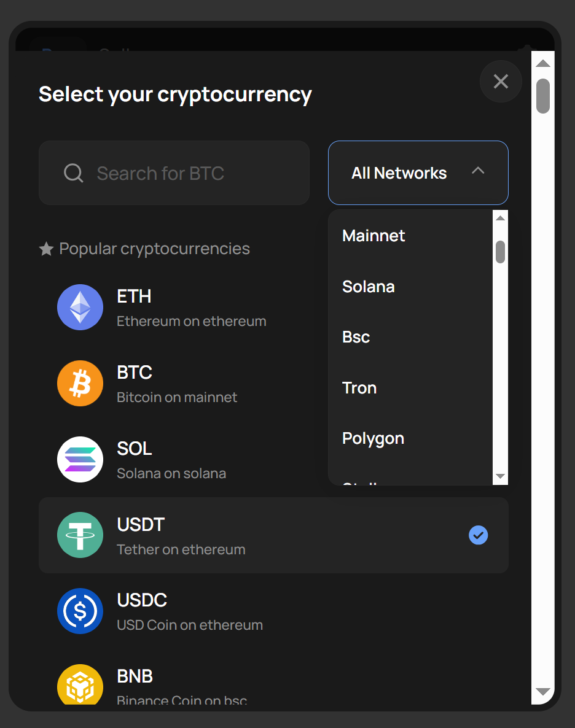Click the Popular cryptocurrencies star icon

click(x=46, y=249)
